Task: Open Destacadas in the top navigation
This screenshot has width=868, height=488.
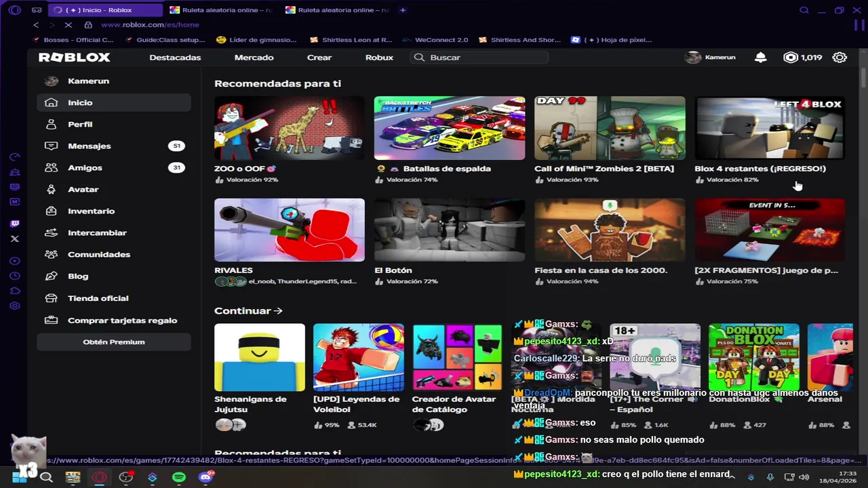Action: point(175,58)
